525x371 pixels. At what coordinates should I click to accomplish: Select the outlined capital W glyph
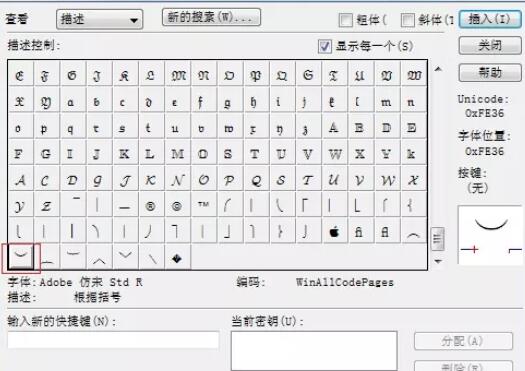click(334, 154)
